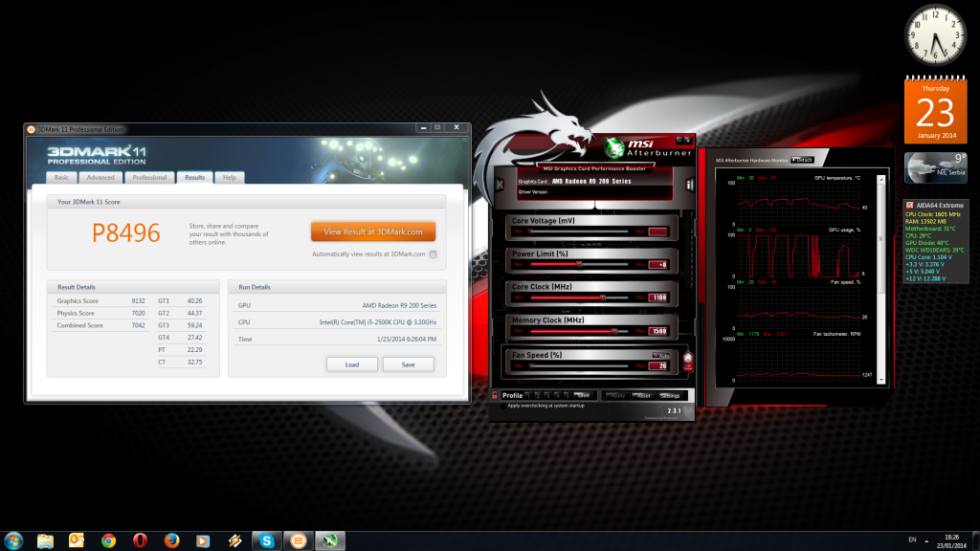Click the hardware monitor scrollbar up arrow
Image resolution: width=980 pixels, height=551 pixels.
[881, 180]
